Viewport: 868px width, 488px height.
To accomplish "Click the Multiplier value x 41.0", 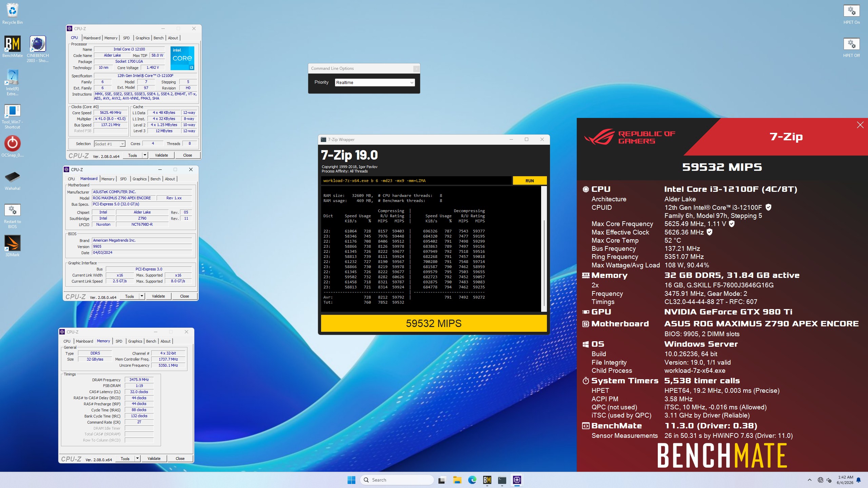I will point(111,119).
